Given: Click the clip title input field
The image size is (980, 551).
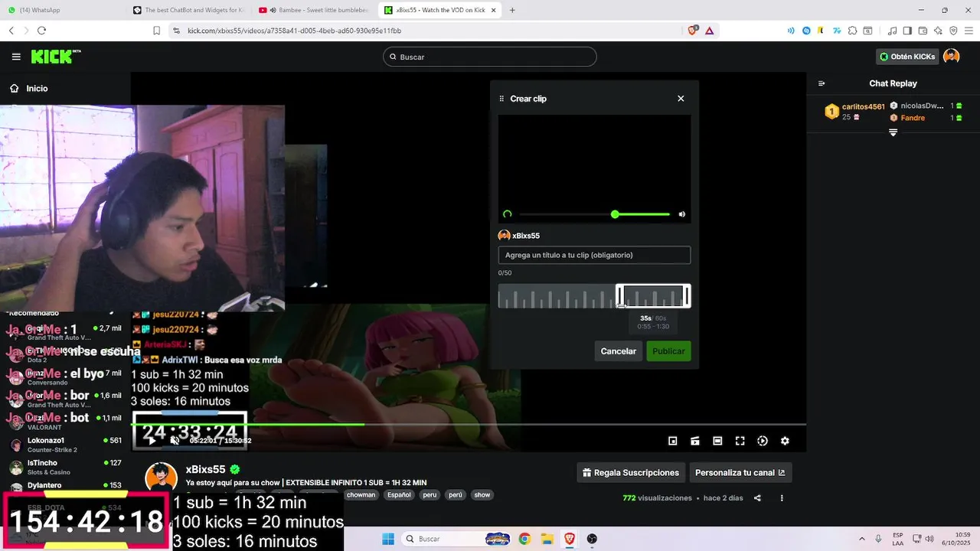Looking at the screenshot, I should pyautogui.click(x=594, y=255).
